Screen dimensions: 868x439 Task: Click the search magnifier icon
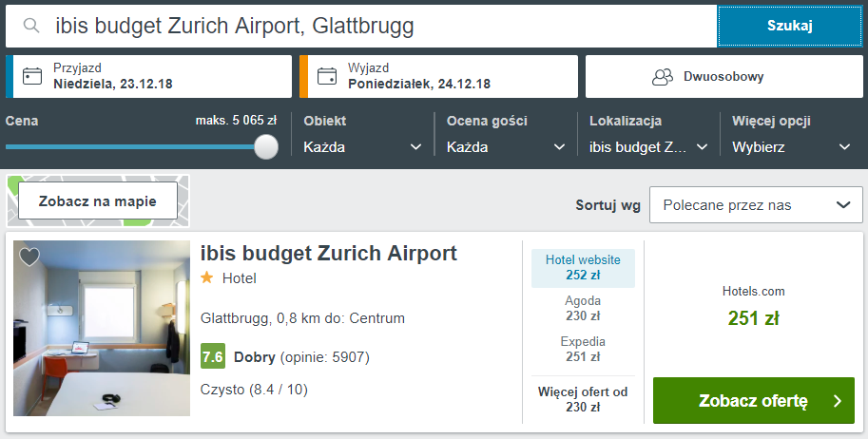(x=31, y=27)
